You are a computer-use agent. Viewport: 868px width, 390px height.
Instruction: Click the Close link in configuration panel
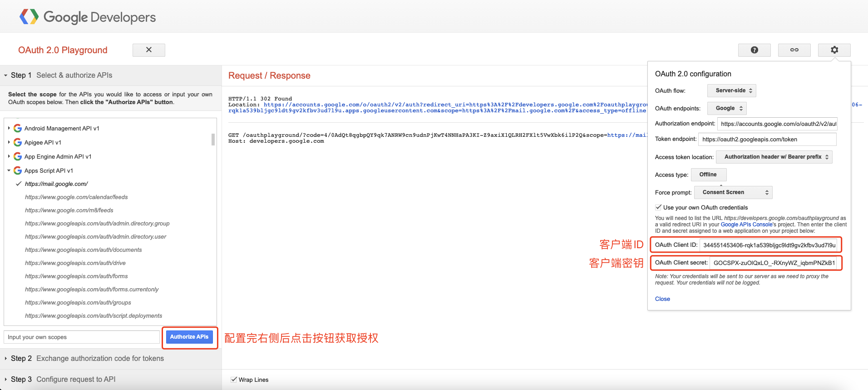(x=662, y=299)
